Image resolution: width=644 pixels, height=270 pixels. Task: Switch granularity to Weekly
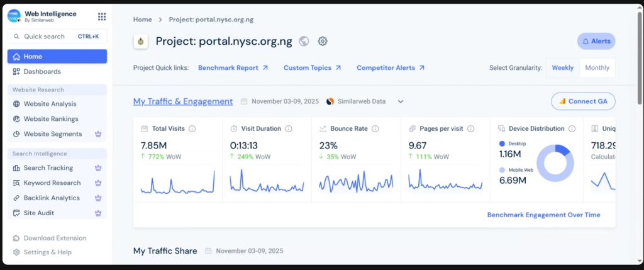(x=562, y=68)
